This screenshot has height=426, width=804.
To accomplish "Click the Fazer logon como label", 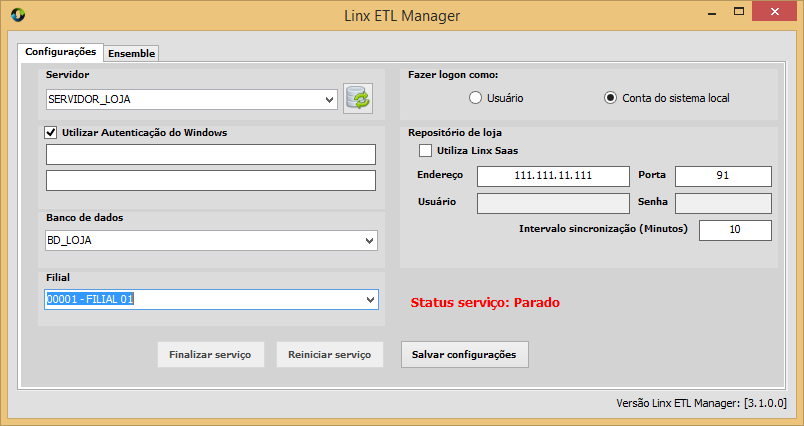I will coord(453,75).
